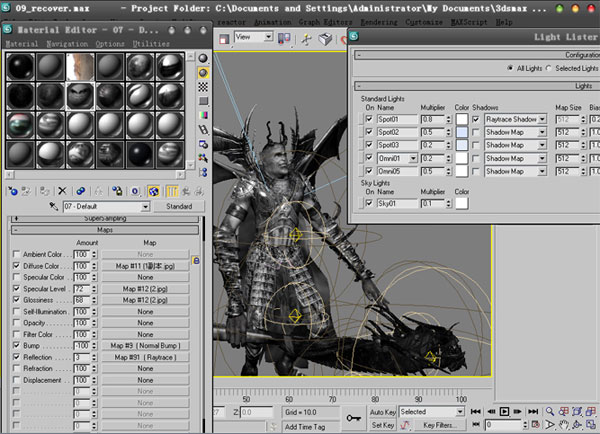This screenshot has height=434, width=600.
Task: Click the Play Animation button
Action: [505, 411]
